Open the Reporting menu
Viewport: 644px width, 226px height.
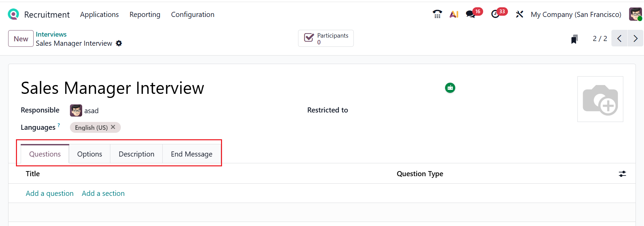(x=145, y=15)
